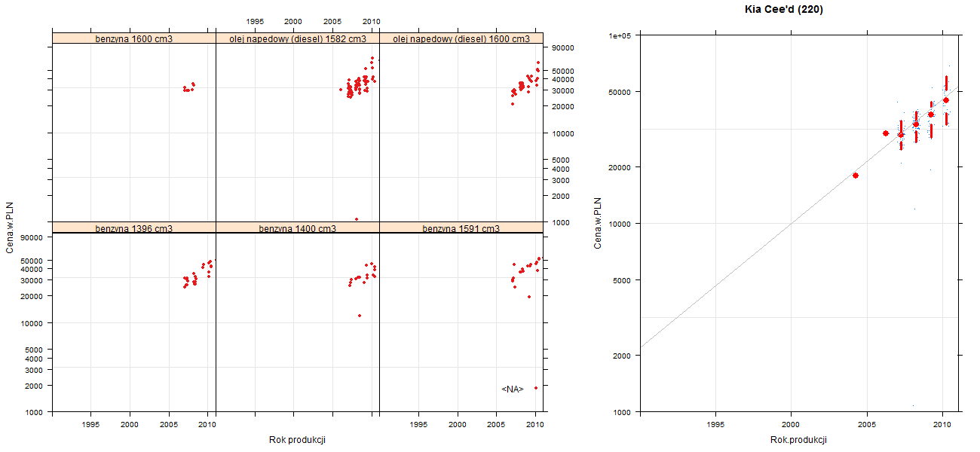The height and width of the screenshot is (452, 980).
Task: Click the "1e+05" tick label on the Kia chart
Action: point(620,35)
